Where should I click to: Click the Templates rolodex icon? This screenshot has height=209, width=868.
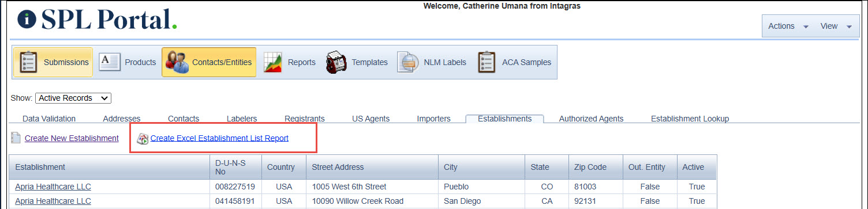[336, 62]
